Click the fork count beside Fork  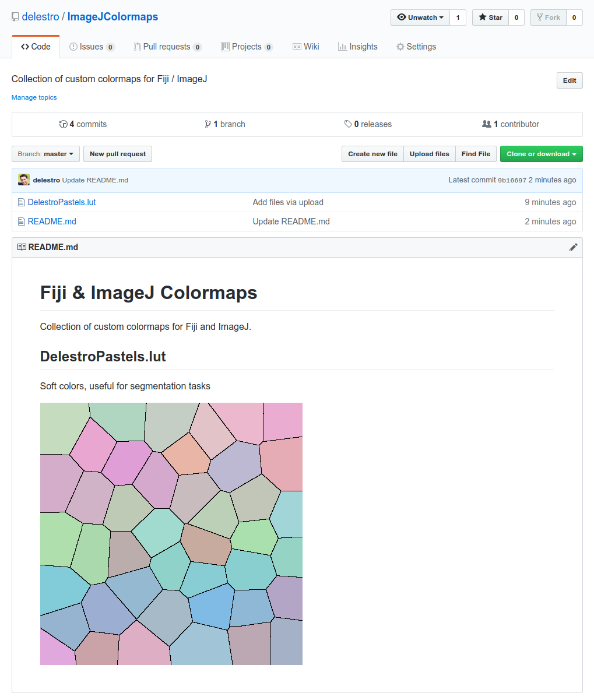(x=574, y=17)
